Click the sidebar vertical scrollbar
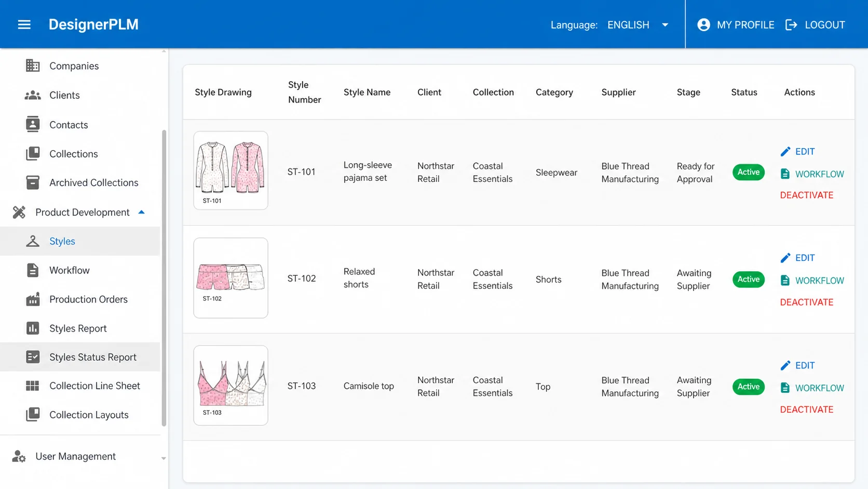The image size is (868, 489). pos(164,278)
